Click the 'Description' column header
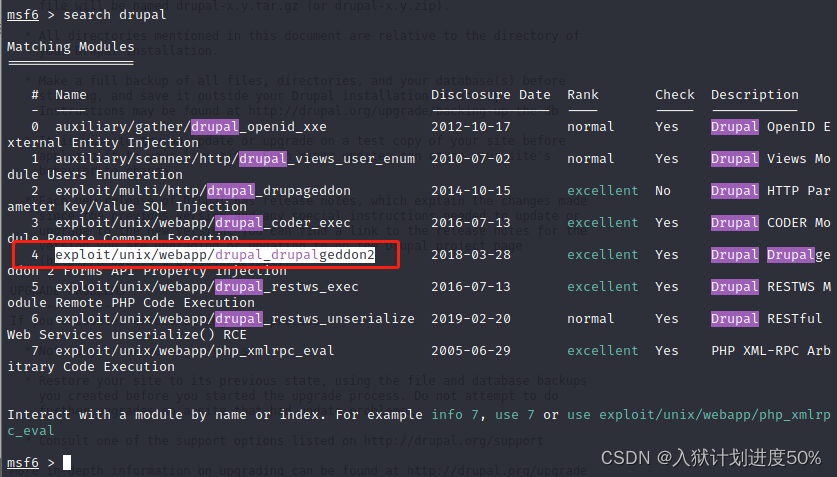The width and height of the screenshot is (837, 477). point(755,95)
